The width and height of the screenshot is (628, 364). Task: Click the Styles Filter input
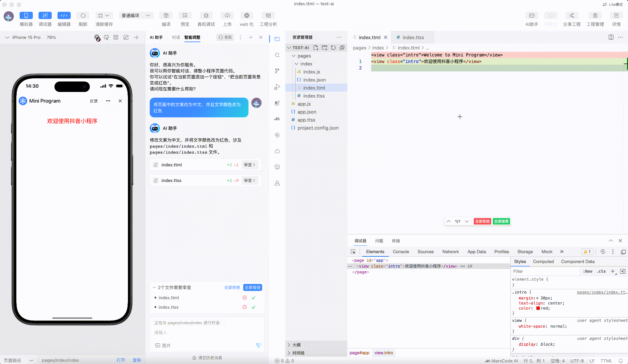tap(545, 271)
